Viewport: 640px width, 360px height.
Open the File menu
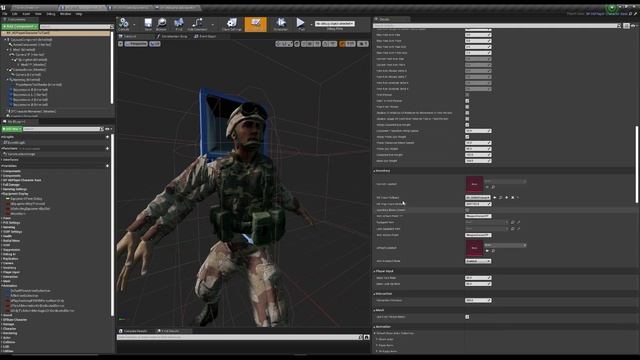pyautogui.click(x=5, y=14)
